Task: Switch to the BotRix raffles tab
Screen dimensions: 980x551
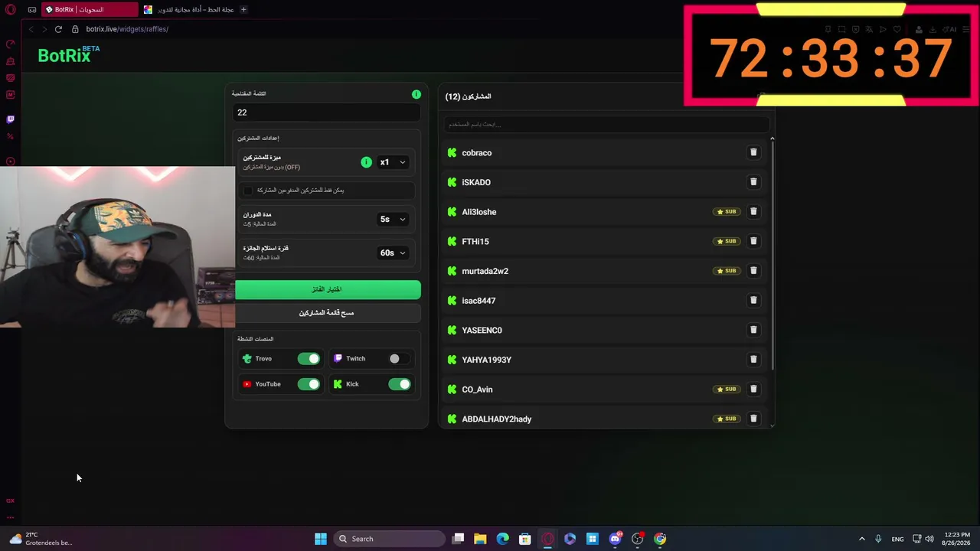Action: [90, 9]
